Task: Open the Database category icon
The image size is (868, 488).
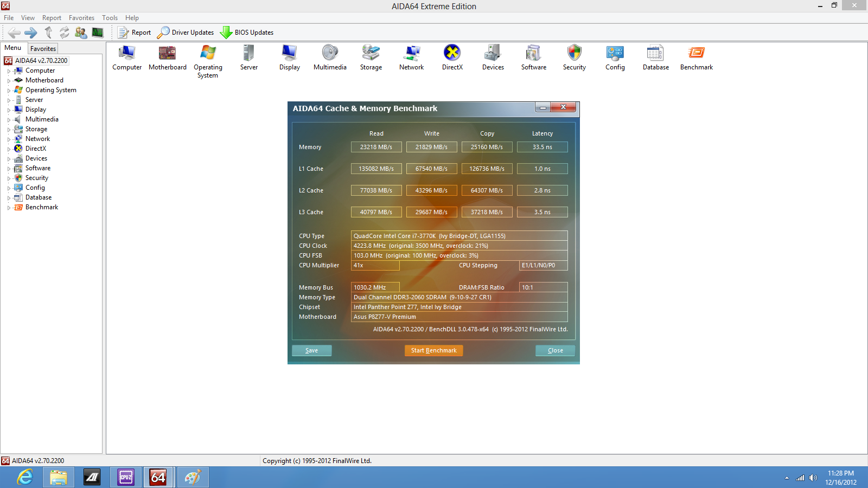Action: click(656, 58)
